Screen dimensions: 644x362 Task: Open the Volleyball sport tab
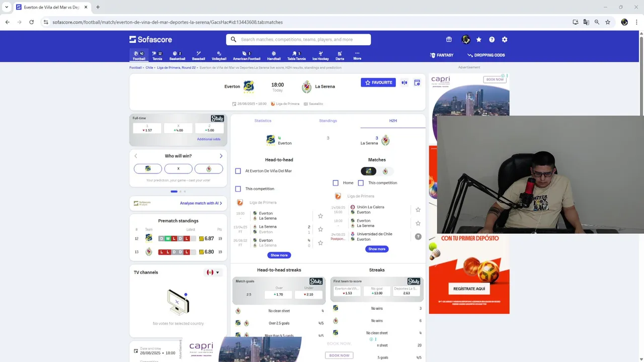click(x=219, y=56)
